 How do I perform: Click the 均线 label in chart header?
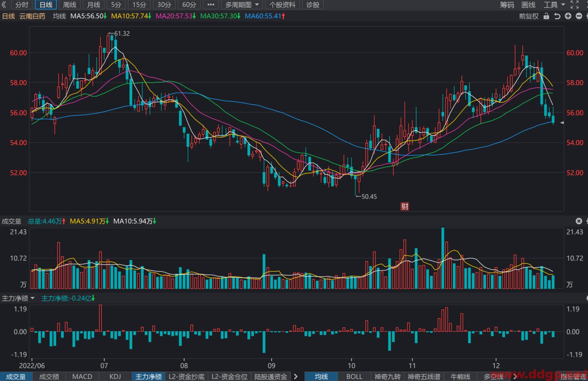[x=59, y=16]
